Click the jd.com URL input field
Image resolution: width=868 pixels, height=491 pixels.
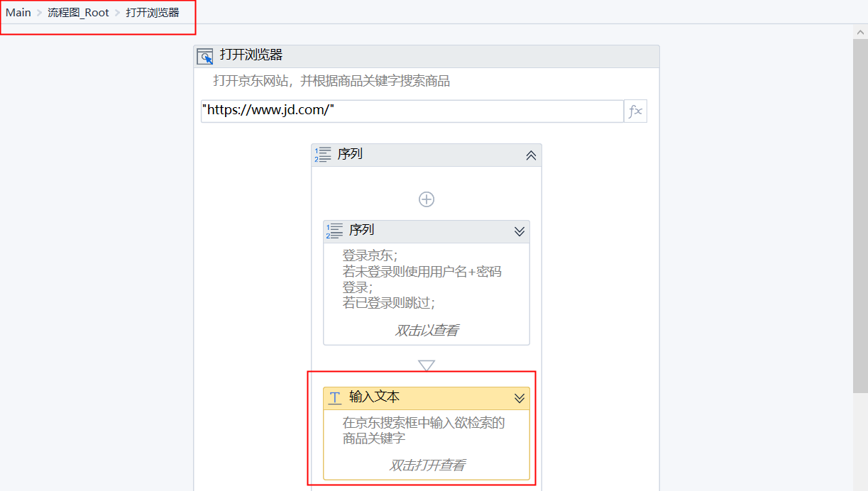coord(412,111)
